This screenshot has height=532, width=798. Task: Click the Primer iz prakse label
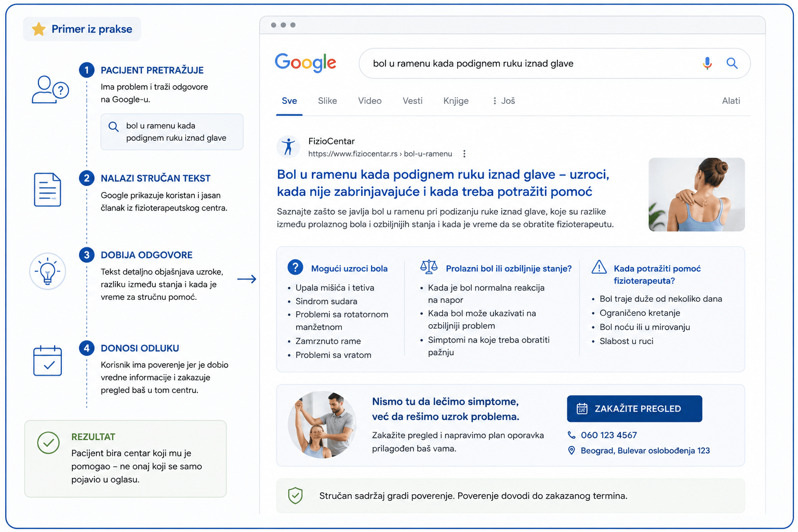click(92, 29)
